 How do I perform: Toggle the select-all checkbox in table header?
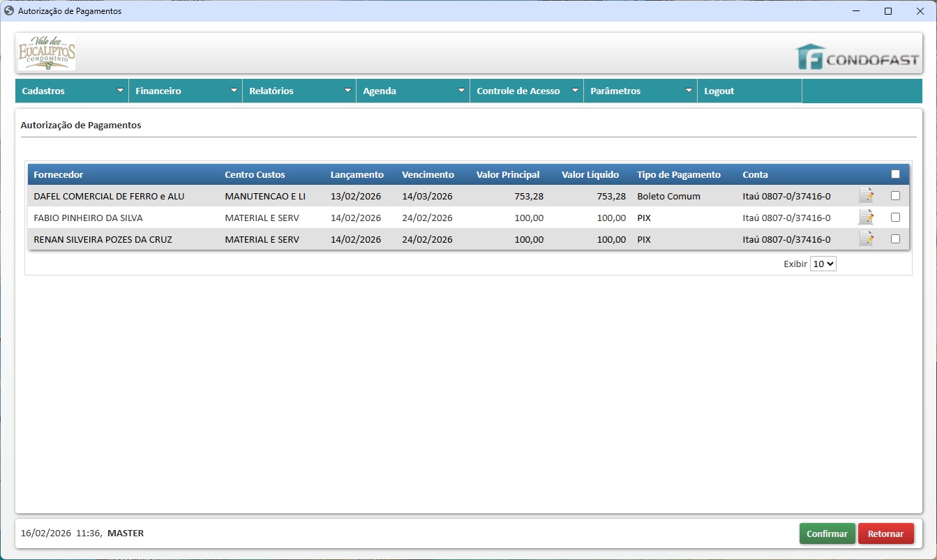pos(895,174)
